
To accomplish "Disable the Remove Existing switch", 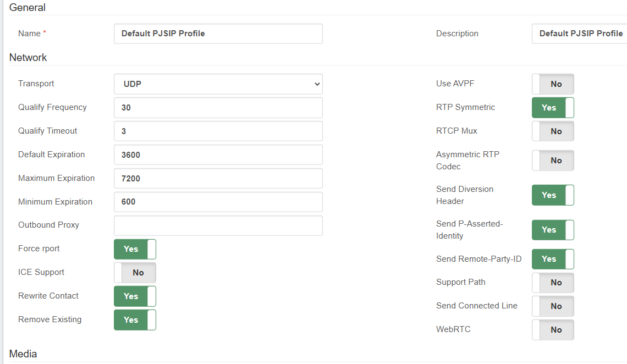I will [135, 319].
